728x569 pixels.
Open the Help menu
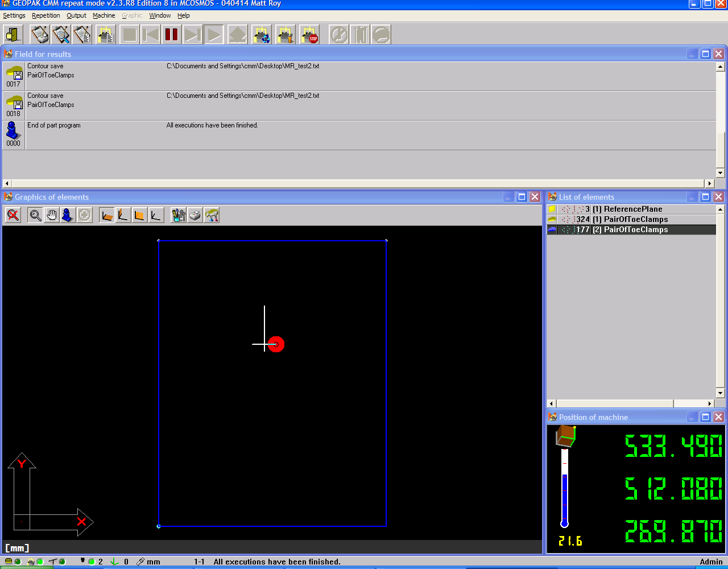(x=183, y=15)
